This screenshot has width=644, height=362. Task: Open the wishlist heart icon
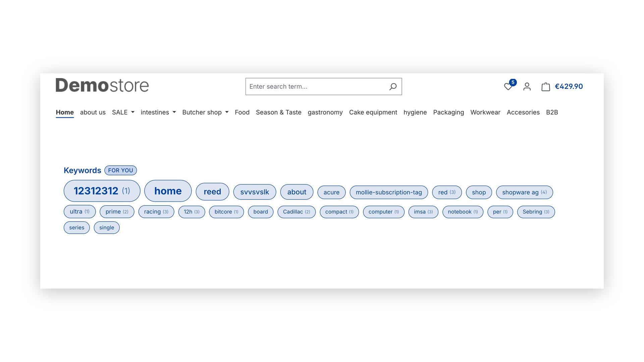pyautogui.click(x=508, y=86)
